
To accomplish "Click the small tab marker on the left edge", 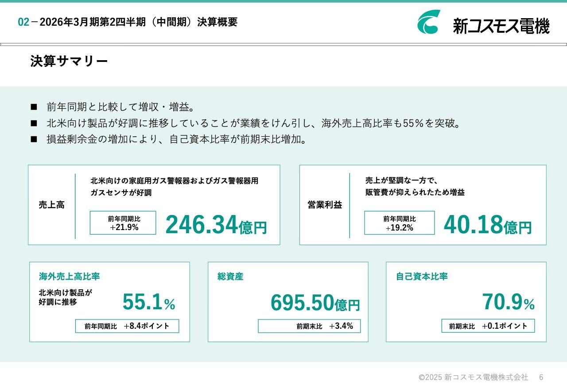I will pos(3,43).
